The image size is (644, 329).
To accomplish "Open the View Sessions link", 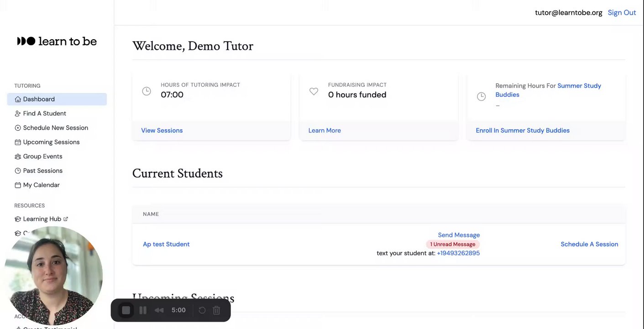I will (162, 130).
